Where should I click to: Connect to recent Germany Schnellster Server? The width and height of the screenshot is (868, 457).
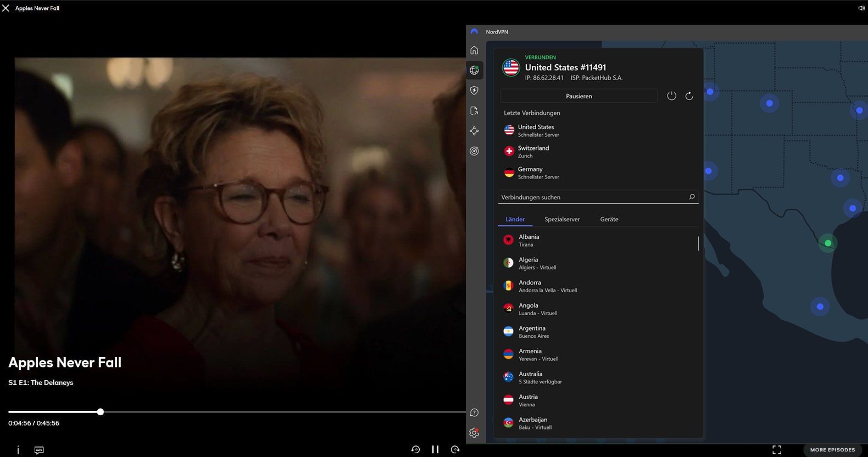pos(599,172)
